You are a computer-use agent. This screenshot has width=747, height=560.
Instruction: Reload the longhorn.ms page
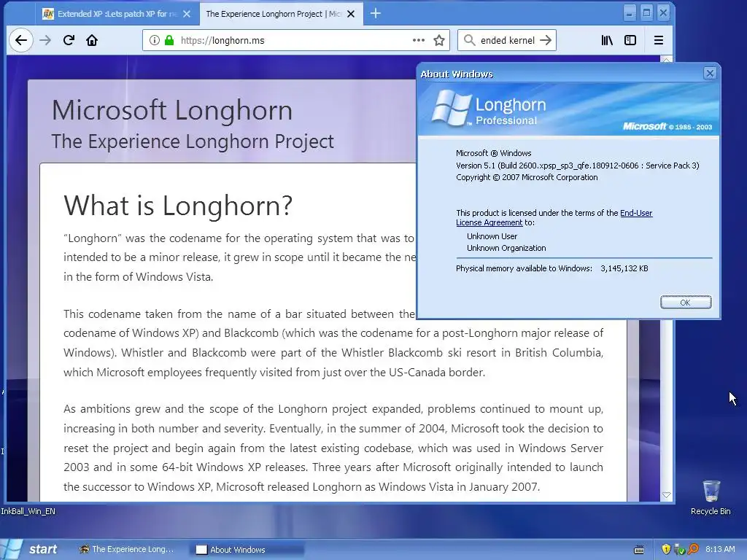pos(69,41)
